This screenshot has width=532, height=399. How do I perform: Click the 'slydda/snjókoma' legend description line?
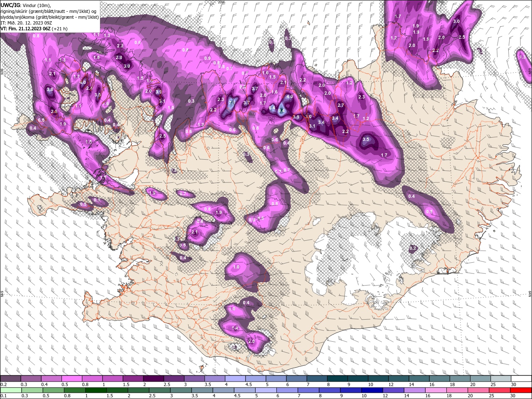[49, 17]
